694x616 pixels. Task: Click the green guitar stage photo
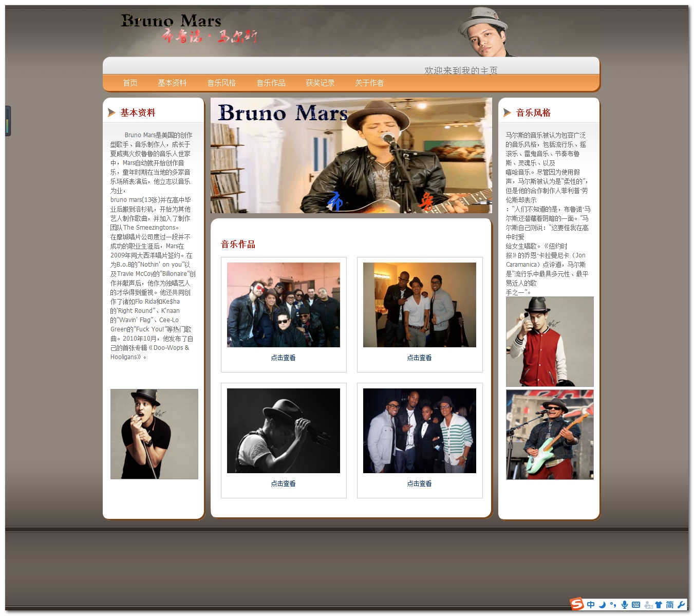[x=550, y=435]
